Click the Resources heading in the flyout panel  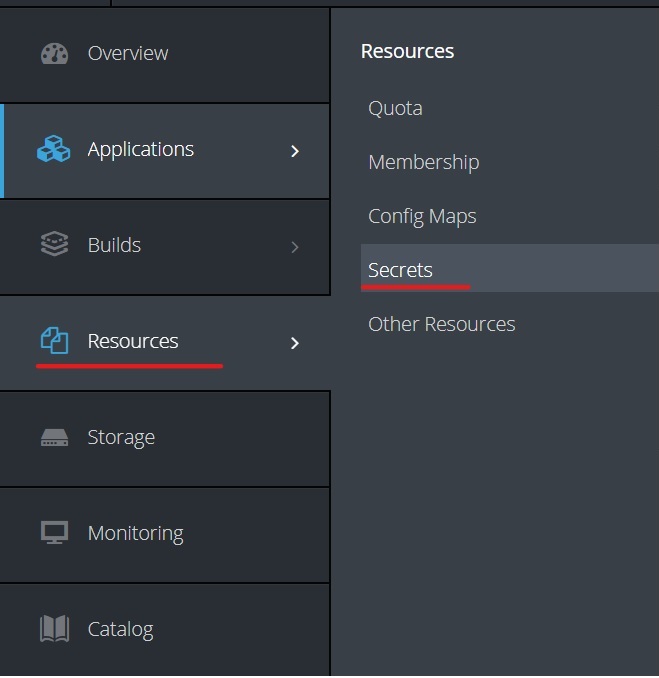click(x=407, y=51)
